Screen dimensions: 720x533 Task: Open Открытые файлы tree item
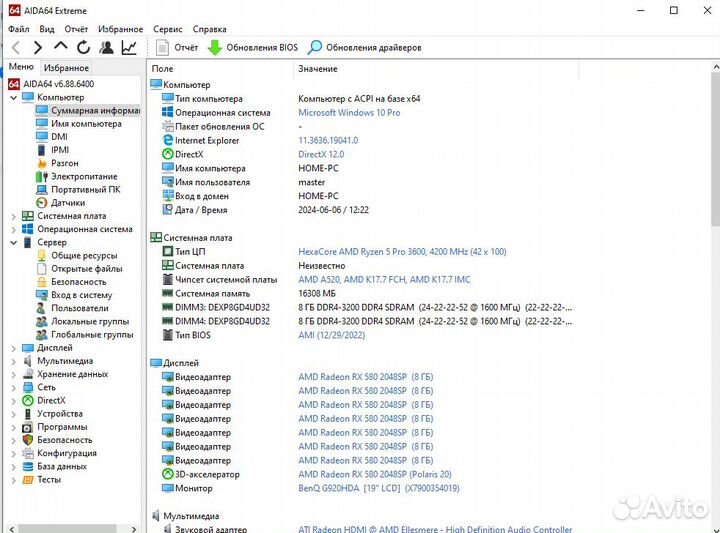(79, 269)
